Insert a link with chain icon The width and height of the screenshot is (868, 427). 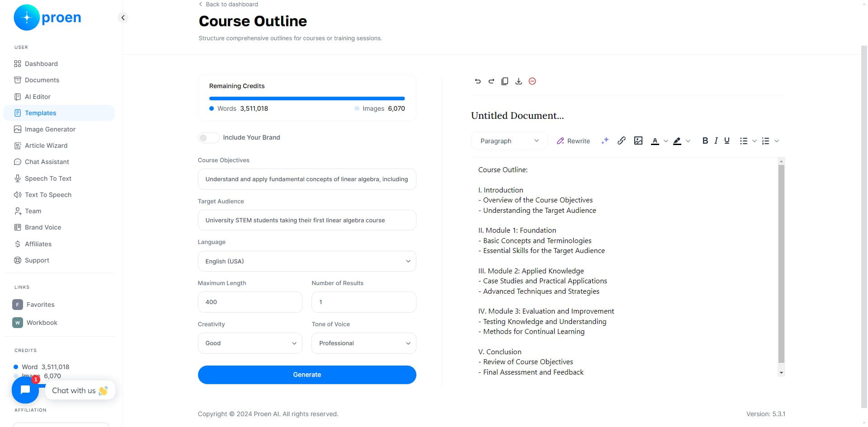(x=622, y=141)
